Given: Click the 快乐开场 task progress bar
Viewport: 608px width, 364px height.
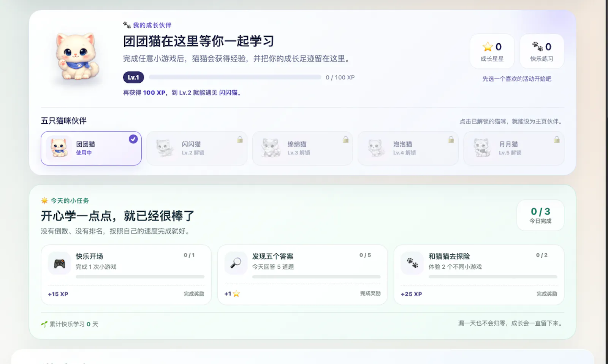Looking at the screenshot, I should click(140, 277).
